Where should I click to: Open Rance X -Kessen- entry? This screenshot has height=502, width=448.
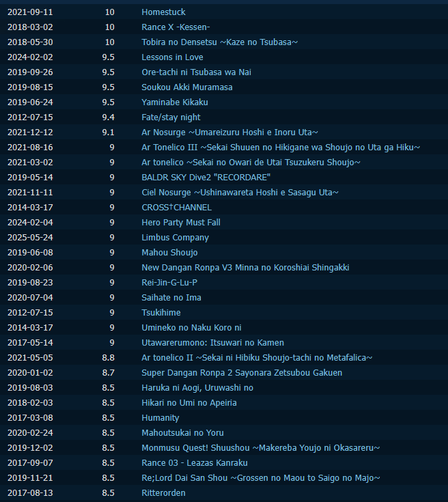tap(176, 27)
